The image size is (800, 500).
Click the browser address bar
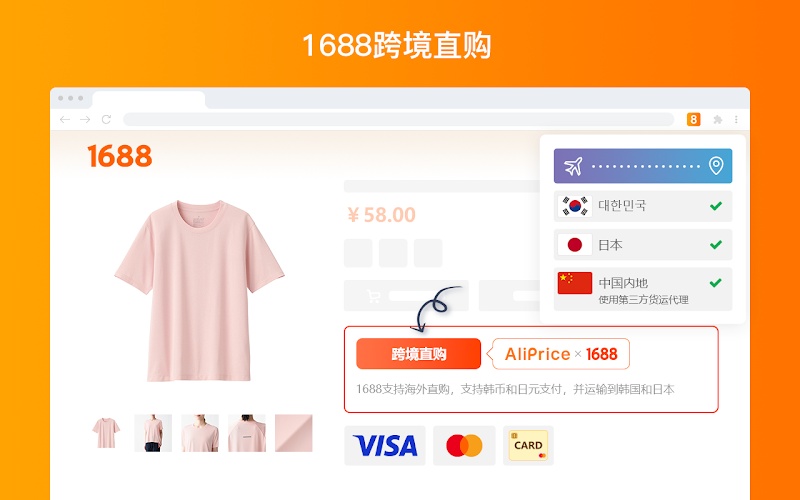(x=398, y=119)
